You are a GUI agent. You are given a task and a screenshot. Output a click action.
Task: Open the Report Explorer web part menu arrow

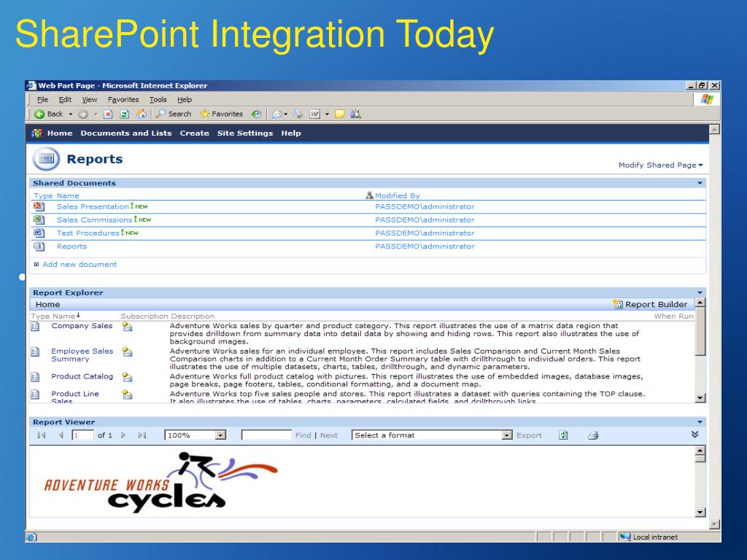[700, 293]
